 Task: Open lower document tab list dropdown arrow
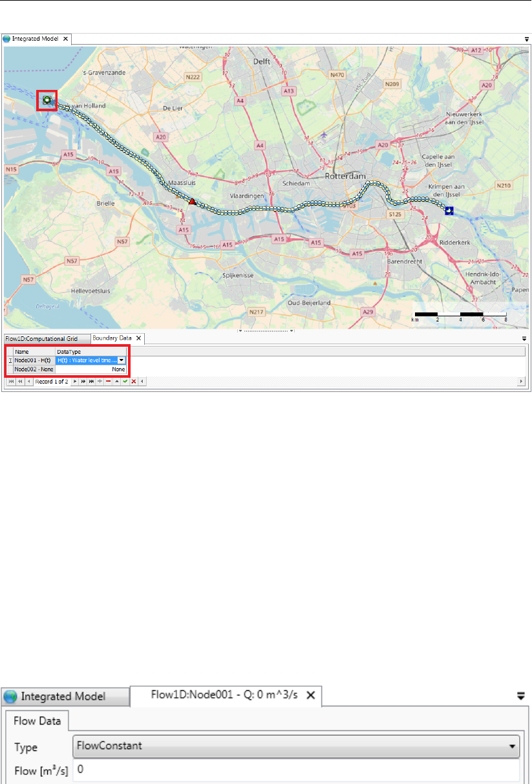click(x=520, y=696)
